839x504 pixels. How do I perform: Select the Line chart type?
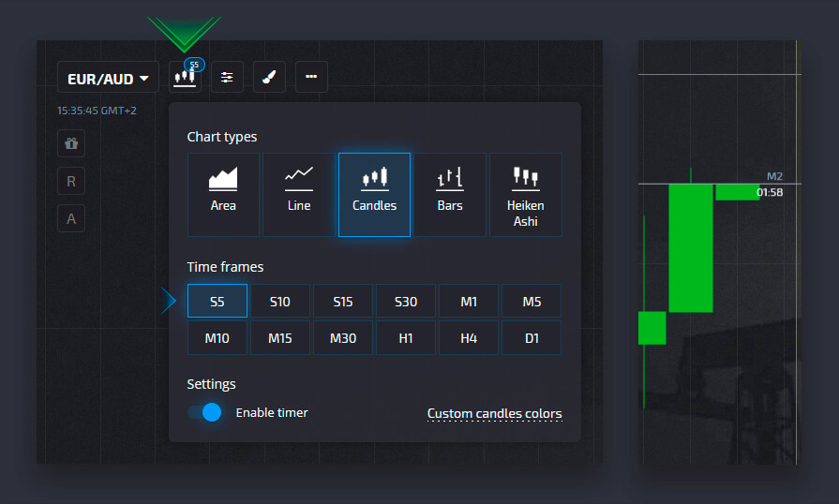[299, 195]
